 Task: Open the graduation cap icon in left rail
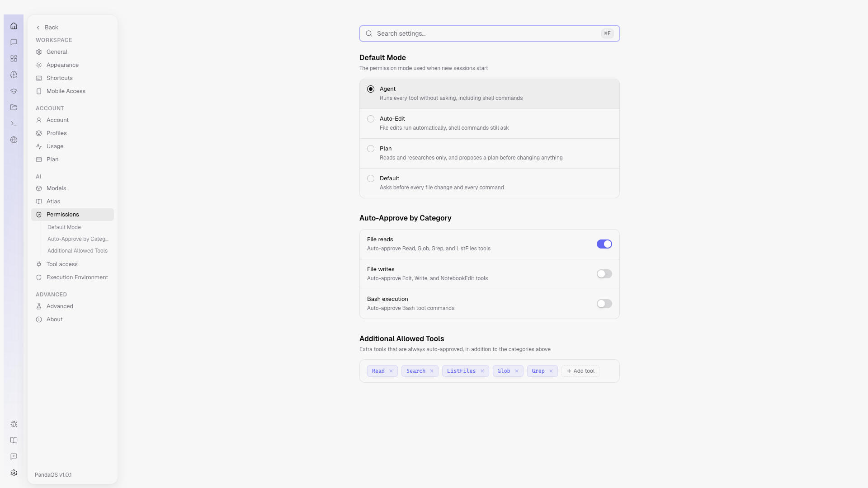click(14, 91)
